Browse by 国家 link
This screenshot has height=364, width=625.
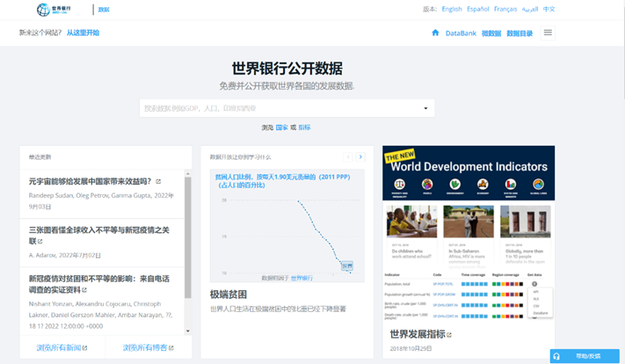pyautogui.click(x=281, y=127)
